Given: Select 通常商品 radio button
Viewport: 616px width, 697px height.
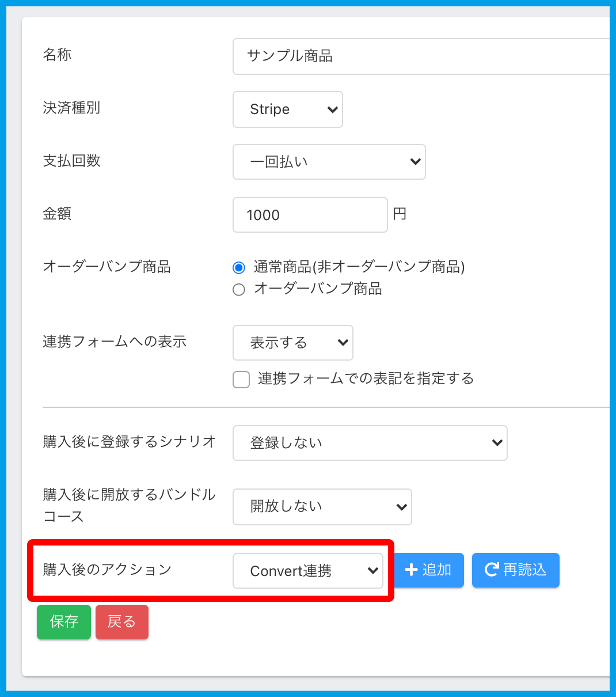Looking at the screenshot, I should coord(239,268).
